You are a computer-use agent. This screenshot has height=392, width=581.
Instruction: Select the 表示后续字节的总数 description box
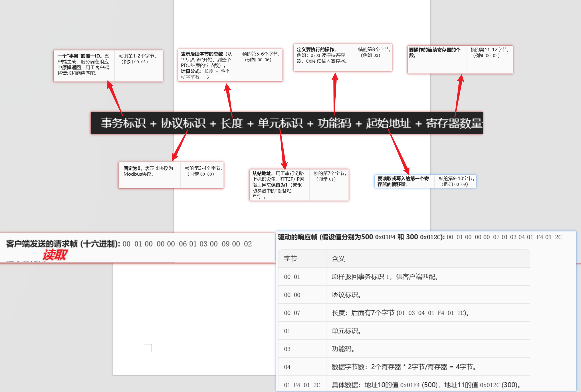point(230,65)
